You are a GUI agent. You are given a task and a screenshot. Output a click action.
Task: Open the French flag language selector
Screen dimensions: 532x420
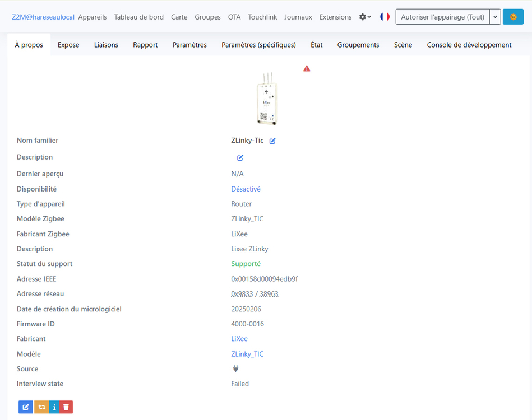point(385,17)
